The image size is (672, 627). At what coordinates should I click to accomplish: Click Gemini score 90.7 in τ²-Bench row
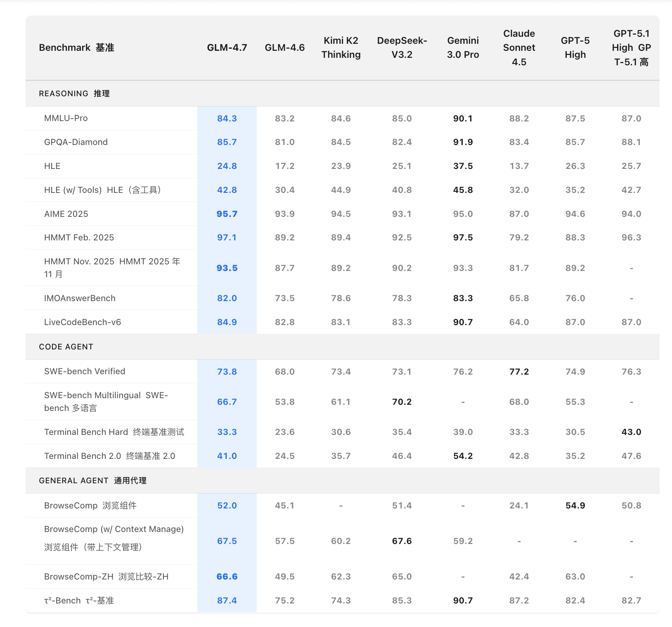[463, 601]
